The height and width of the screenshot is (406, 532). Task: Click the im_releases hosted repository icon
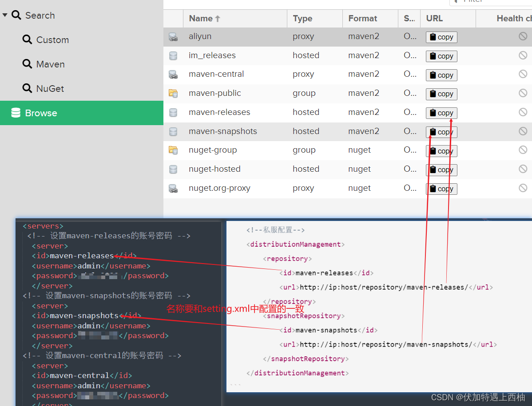[x=173, y=55]
